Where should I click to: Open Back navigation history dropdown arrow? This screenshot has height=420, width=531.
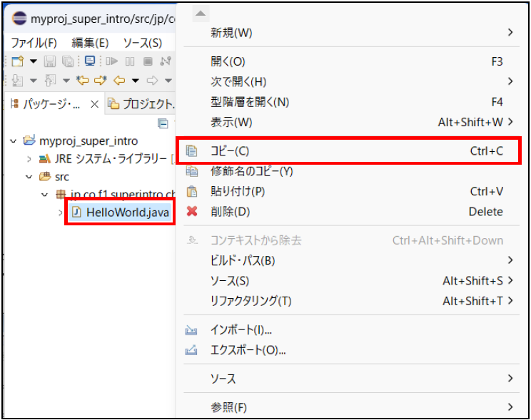[134, 80]
